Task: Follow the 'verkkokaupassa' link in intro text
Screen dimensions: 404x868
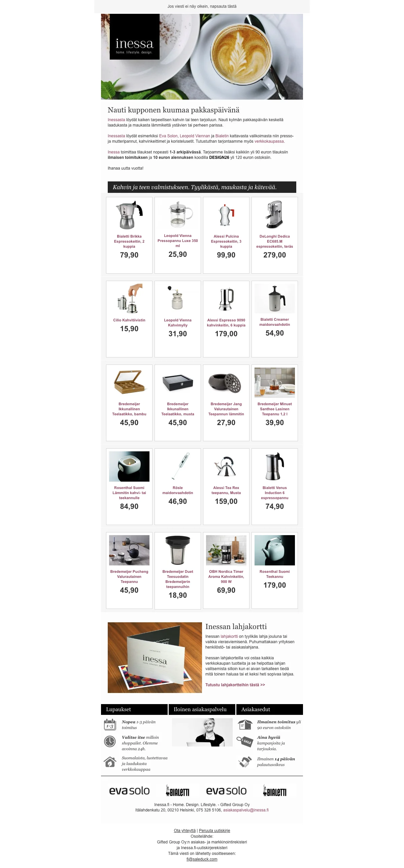Action: [269, 141]
